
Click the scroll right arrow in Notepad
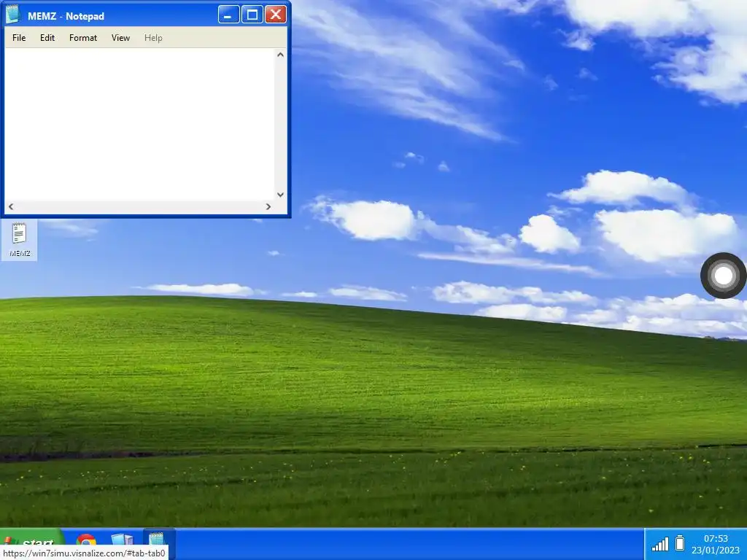click(268, 206)
